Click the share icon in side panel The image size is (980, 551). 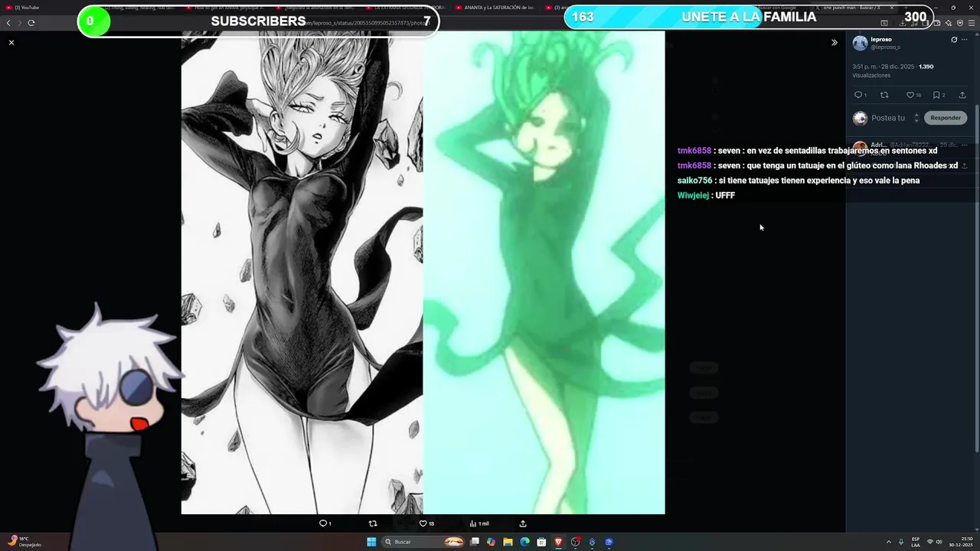point(962,95)
